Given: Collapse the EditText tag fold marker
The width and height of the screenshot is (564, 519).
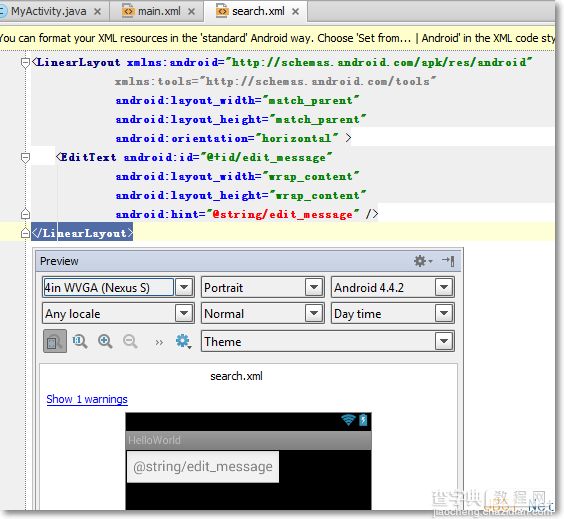Looking at the screenshot, I should [25, 158].
